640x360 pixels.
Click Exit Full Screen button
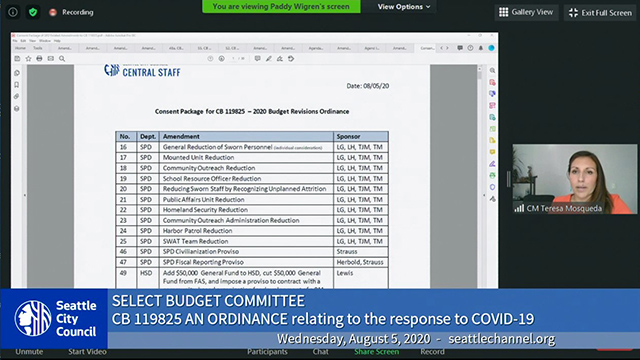(x=600, y=13)
